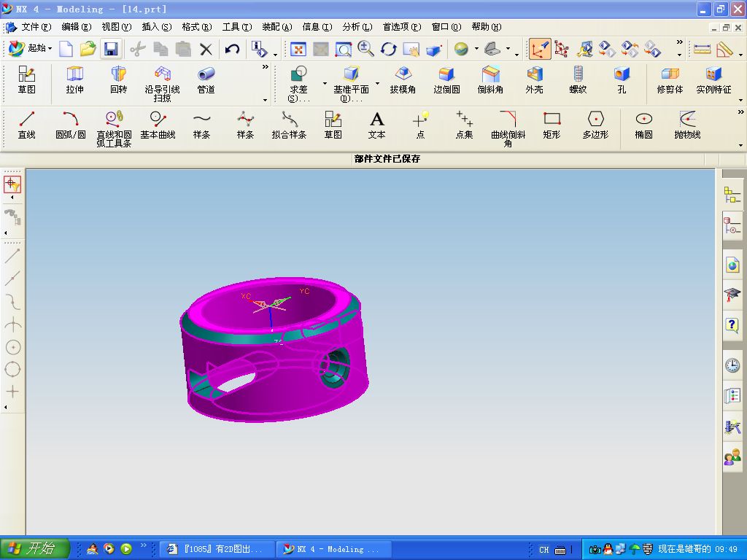Click the Fit view icon

(x=298, y=49)
